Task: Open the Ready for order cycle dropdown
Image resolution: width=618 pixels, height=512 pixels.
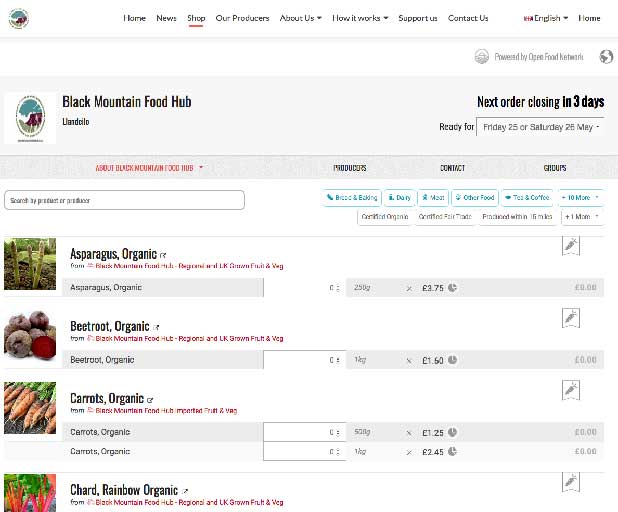Action: click(540, 127)
